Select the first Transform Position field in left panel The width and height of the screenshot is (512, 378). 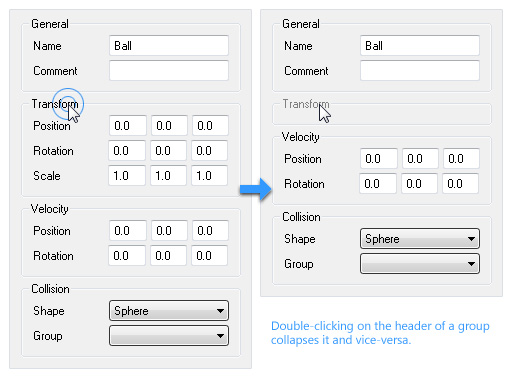[x=128, y=126]
